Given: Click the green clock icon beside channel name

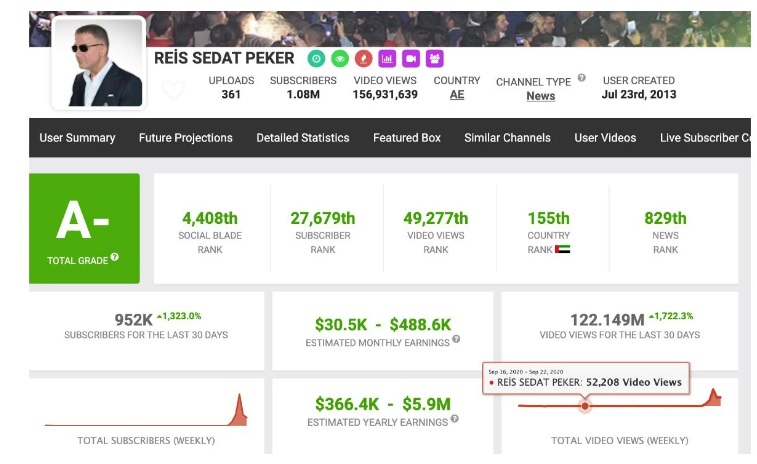Looking at the screenshot, I should pos(316,59).
